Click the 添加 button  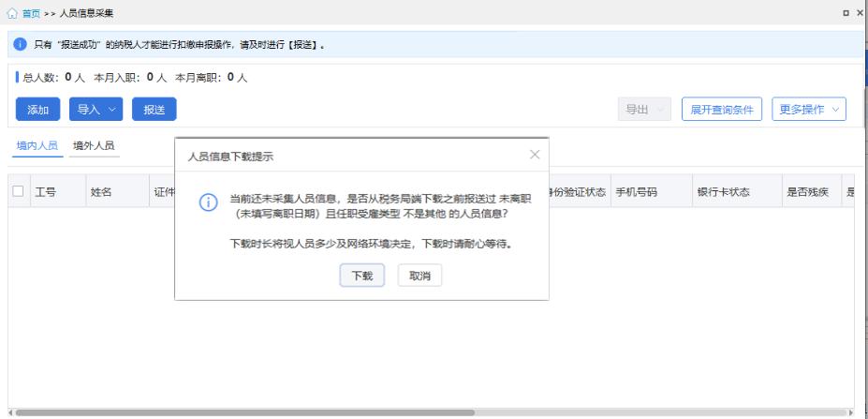(37, 110)
